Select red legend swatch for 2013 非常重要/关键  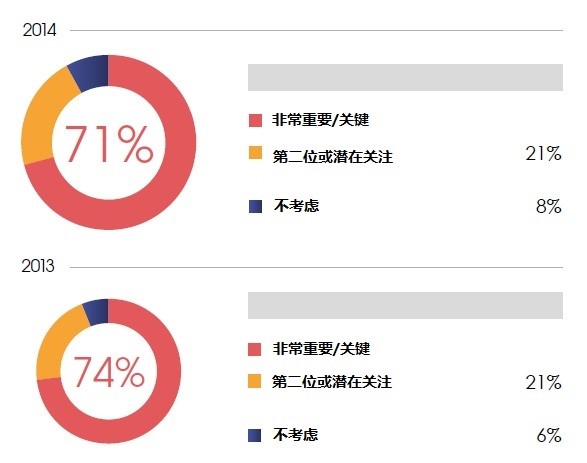tap(255, 349)
